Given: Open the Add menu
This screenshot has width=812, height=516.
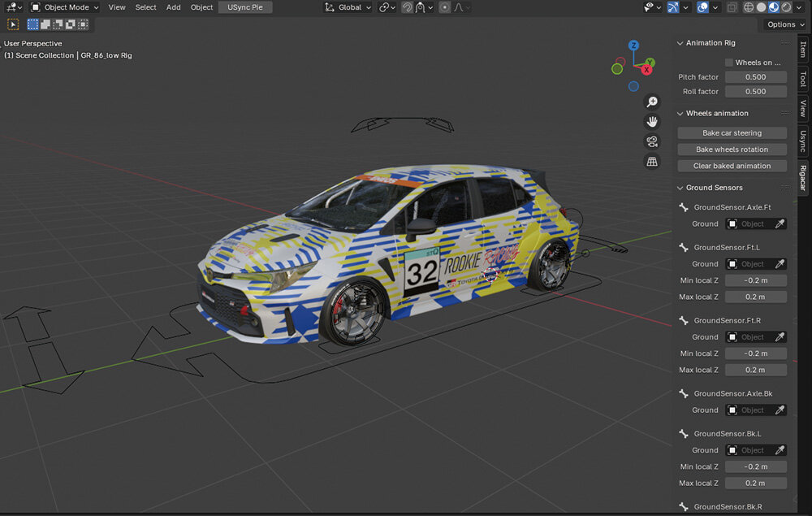Looking at the screenshot, I should 174,7.
